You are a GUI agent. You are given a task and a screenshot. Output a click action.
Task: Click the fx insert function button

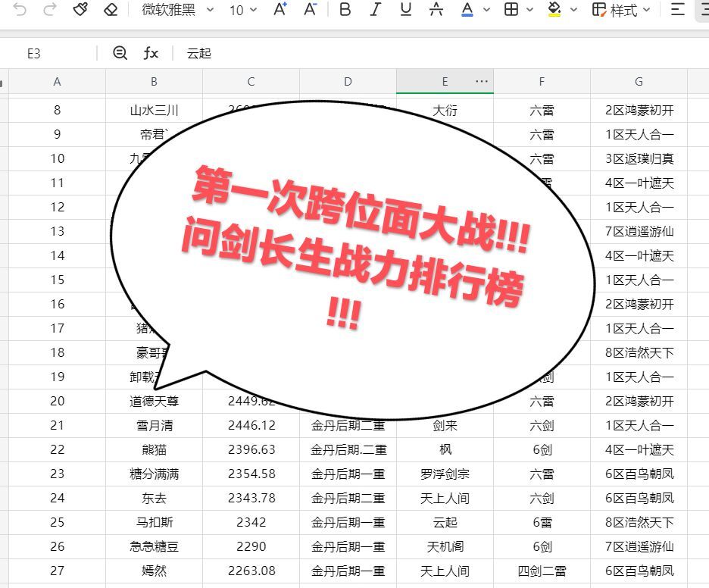pos(151,53)
